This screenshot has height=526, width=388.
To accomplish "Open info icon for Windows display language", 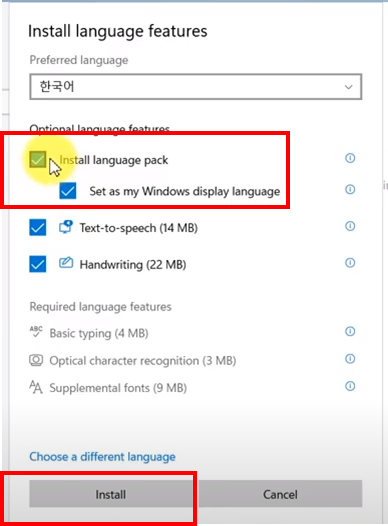I will (350, 190).
